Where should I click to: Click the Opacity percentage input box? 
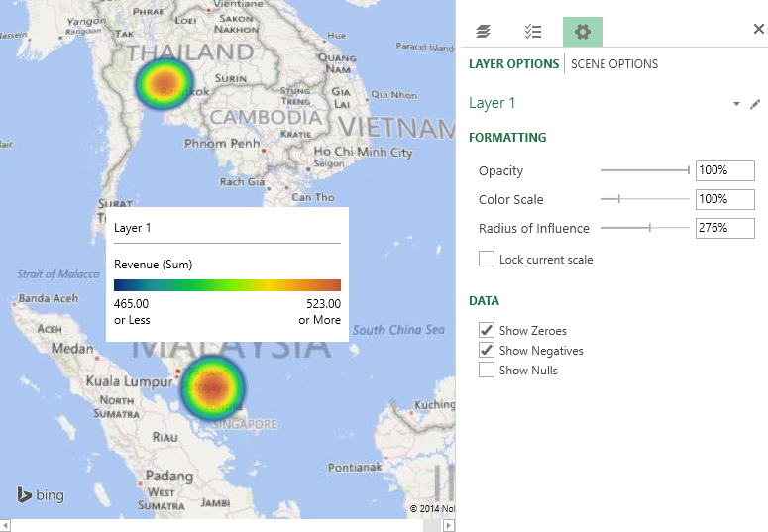(x=724, y=170)
